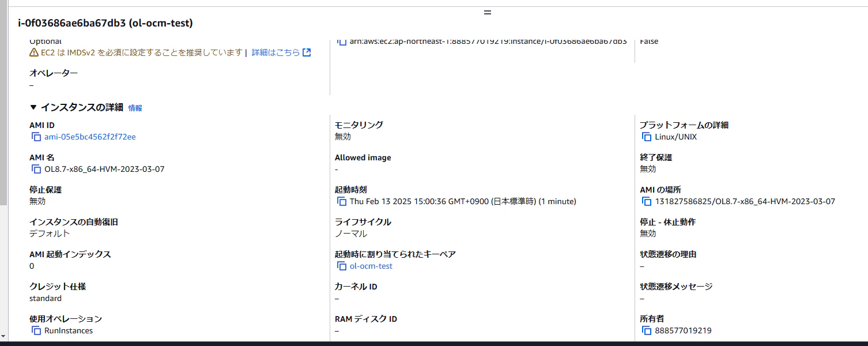This screenshot has height=346, width=868.
Task: Click the owner ID 888577019219 text
Action: [683, 331]
